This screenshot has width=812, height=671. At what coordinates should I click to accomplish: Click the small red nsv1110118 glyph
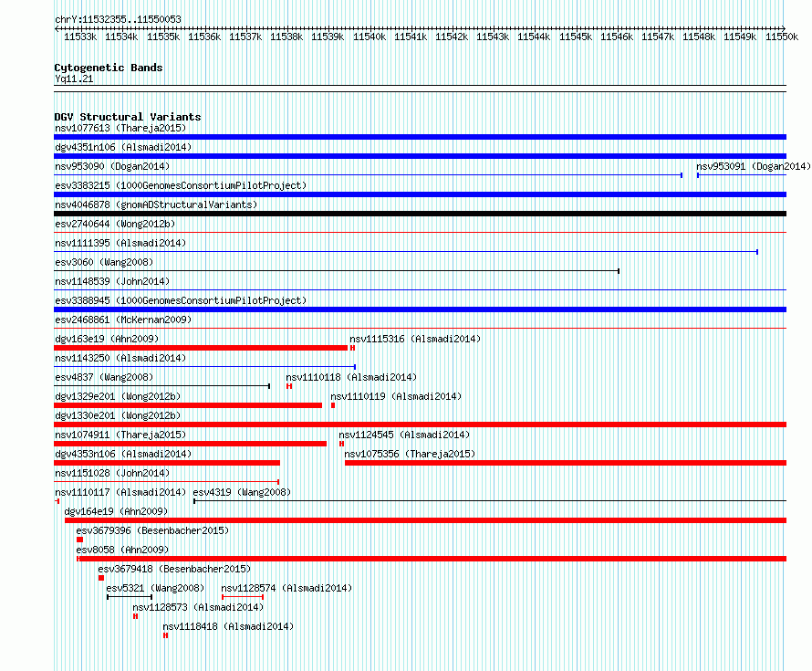[x=289, y=386]
